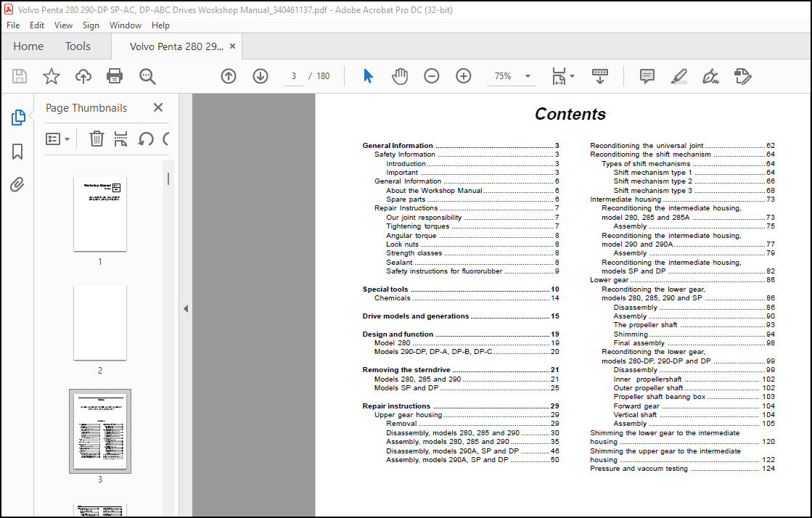This screenshot has height=518, width=812.
Task: Open the sign document pen icon
Action: [x=710, y=76]
